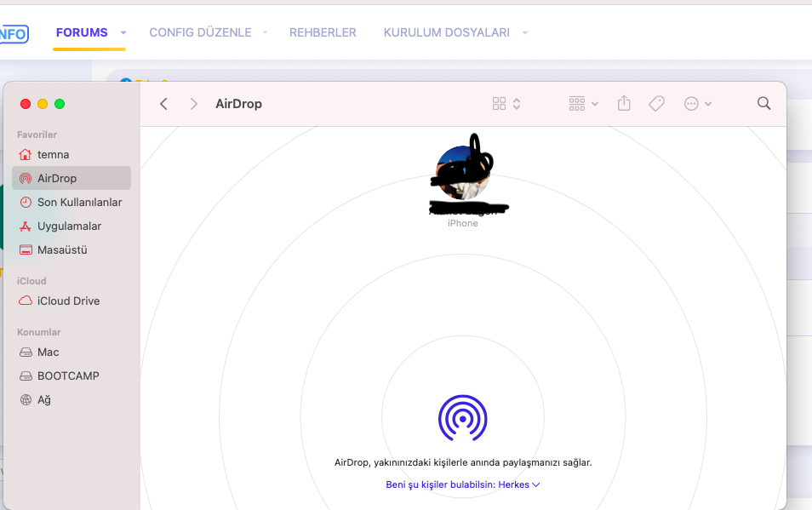Open the Tags icon in the toolbar
The height and width of the screenshot is (510, 812).
656,103
